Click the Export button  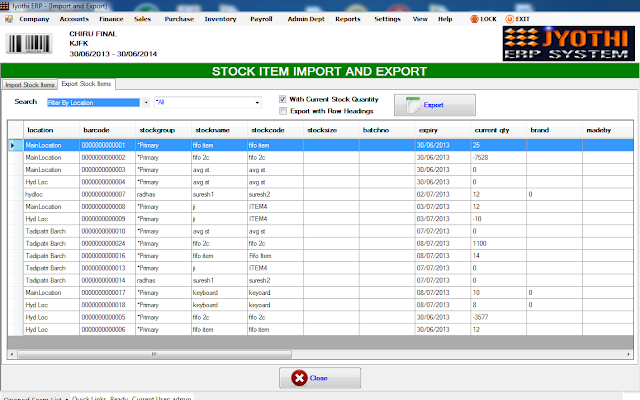pyautogui.click(x=435, y=105)
